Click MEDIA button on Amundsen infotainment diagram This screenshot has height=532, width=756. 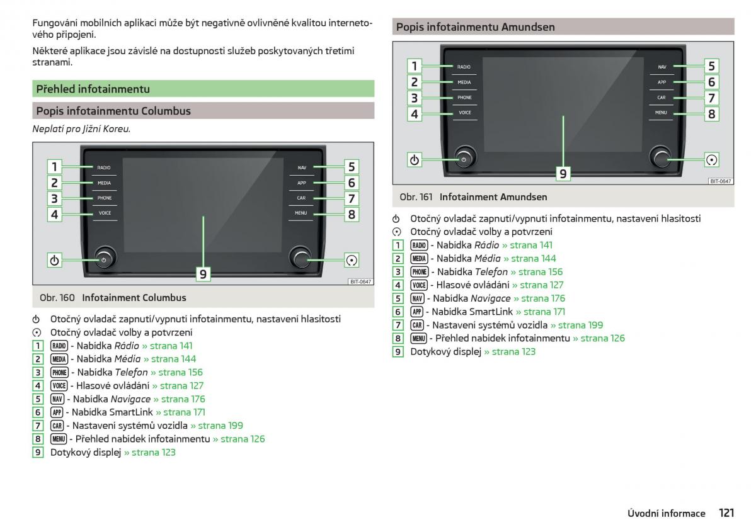(x=464, y=82)
